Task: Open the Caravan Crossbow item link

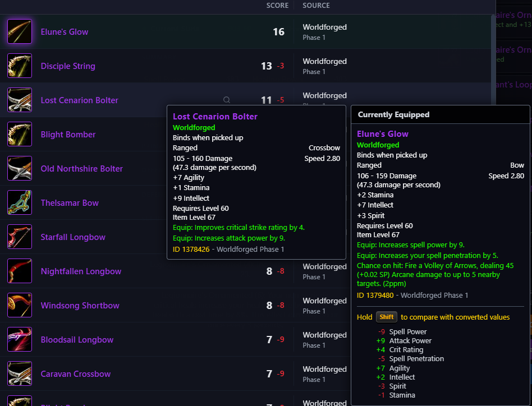Action: (x=76, y=374)
